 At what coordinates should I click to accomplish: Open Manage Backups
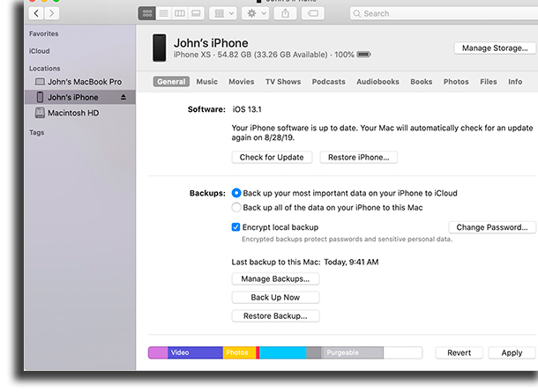point(275,279)
